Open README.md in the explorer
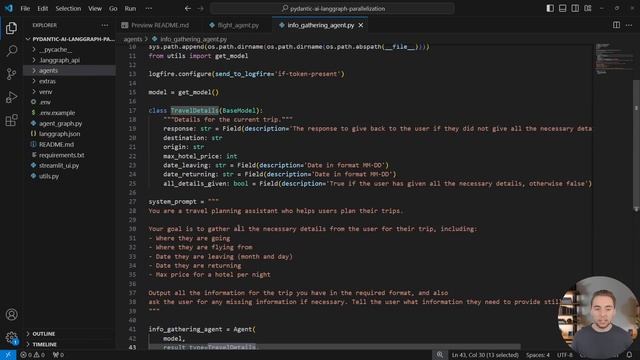Screen dimensions: 640x360 click(x=69, y=144)
